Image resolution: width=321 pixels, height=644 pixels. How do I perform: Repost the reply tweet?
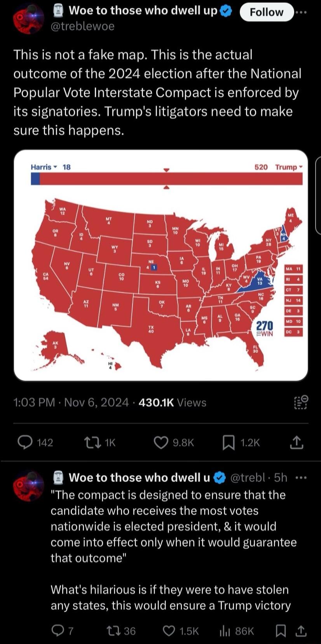coord(113,631)
